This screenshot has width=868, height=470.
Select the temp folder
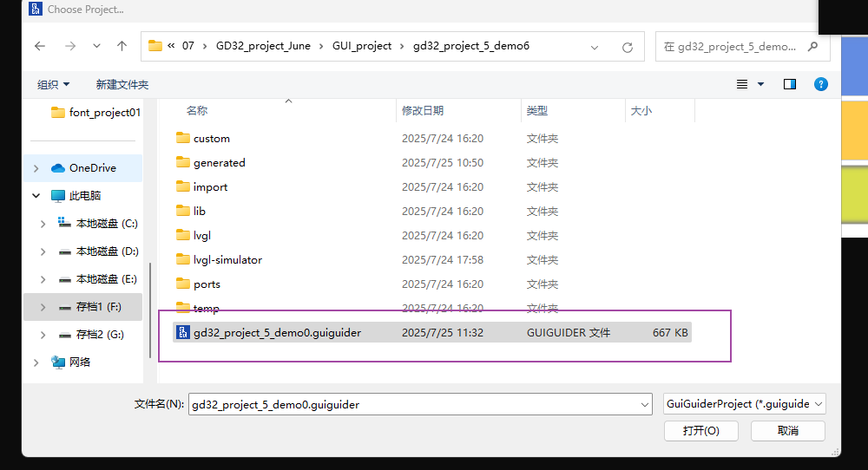tap(197, 308)
